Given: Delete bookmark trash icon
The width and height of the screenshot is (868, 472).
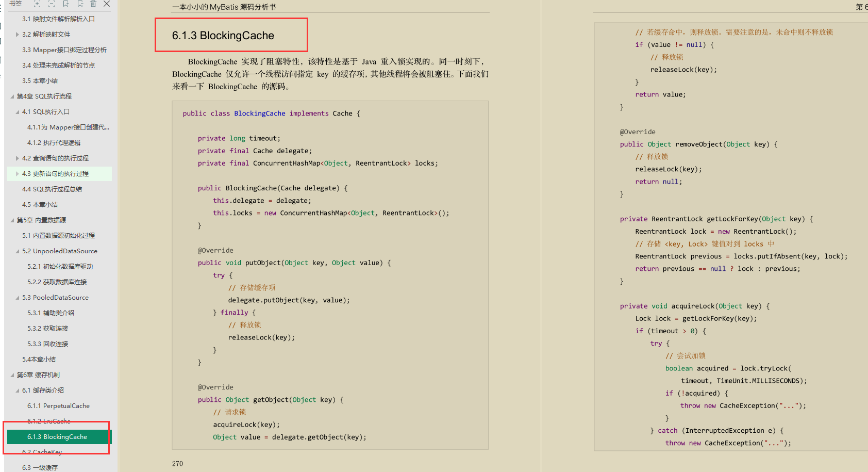Looking at the screenshot, I should coord(93,4).
